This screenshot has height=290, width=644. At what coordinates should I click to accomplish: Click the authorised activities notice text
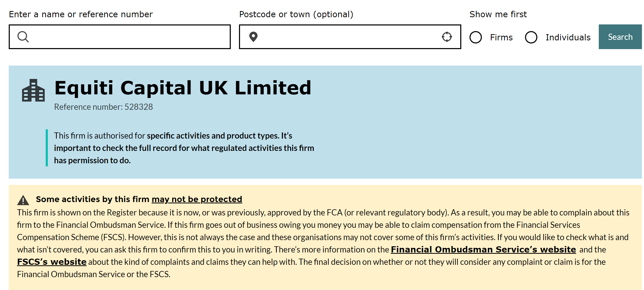point(184,148)
